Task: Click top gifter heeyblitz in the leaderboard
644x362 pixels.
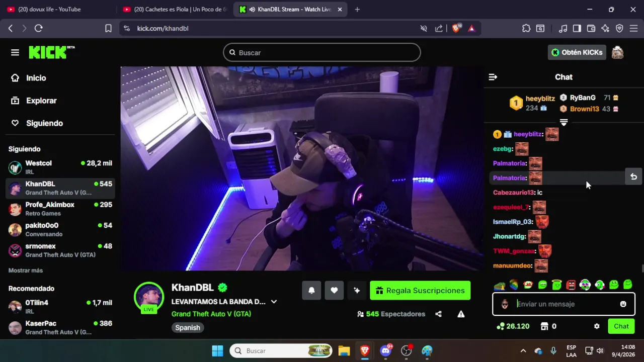Action: click(x=540, y=99)
